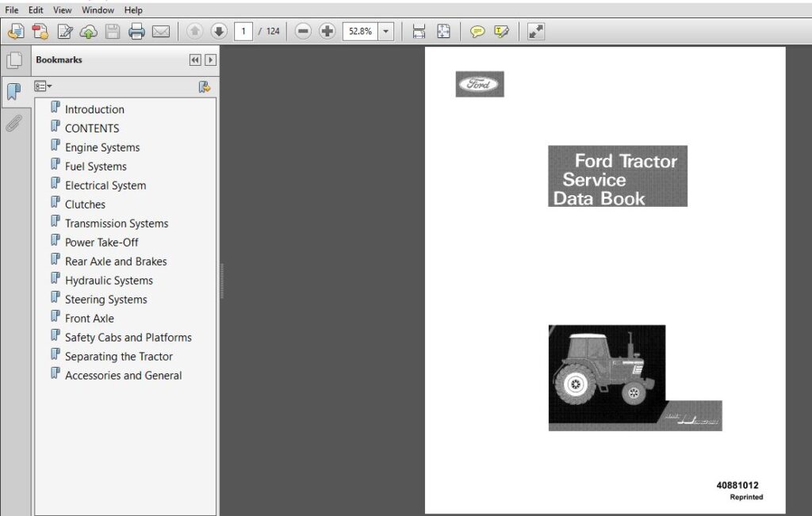Zoom in with the plus button

coord(327,32)
